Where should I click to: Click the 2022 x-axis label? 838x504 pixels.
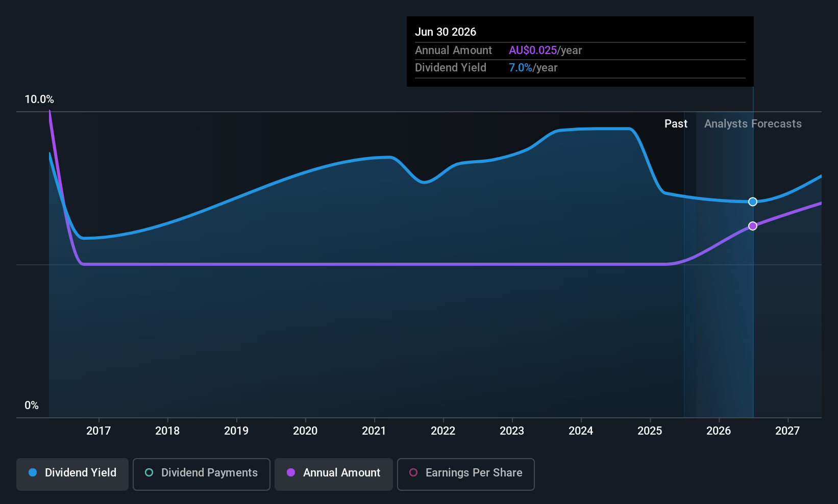point(443,431)
